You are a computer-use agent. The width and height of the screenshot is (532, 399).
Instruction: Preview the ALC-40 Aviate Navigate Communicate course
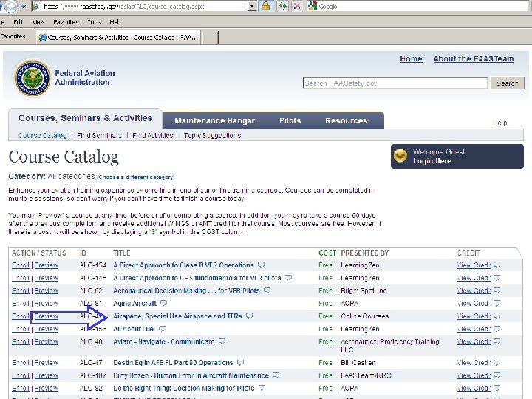coord(46,341)
